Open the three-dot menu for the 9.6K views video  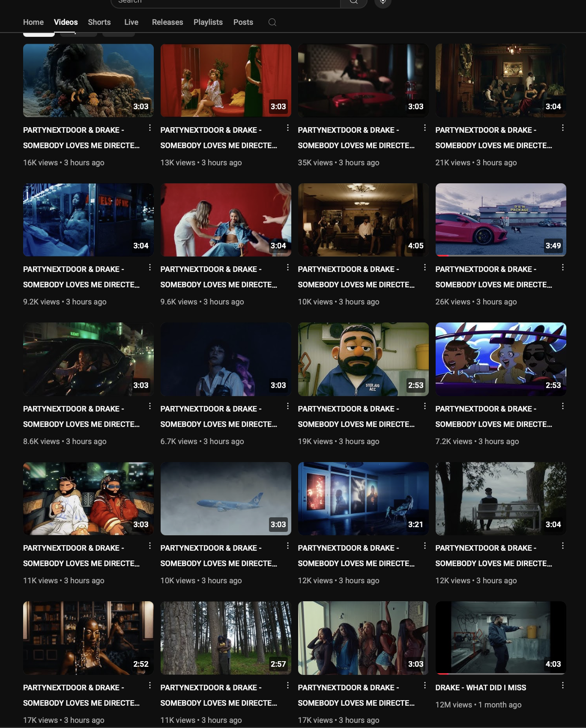(x=287, y=267)
